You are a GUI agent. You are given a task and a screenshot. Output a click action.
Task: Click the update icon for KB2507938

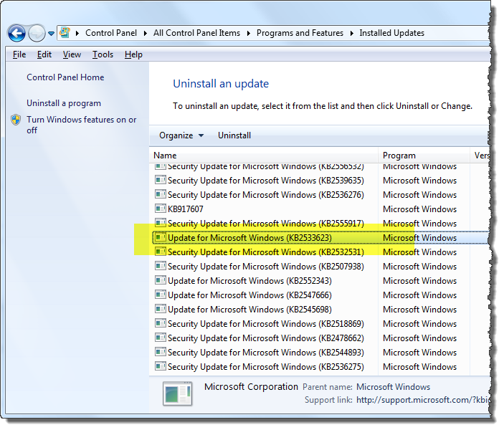point(161,266)
